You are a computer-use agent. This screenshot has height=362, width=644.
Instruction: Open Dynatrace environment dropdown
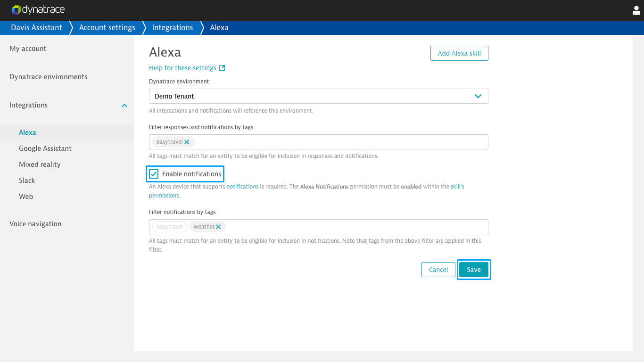coord(319,96)
